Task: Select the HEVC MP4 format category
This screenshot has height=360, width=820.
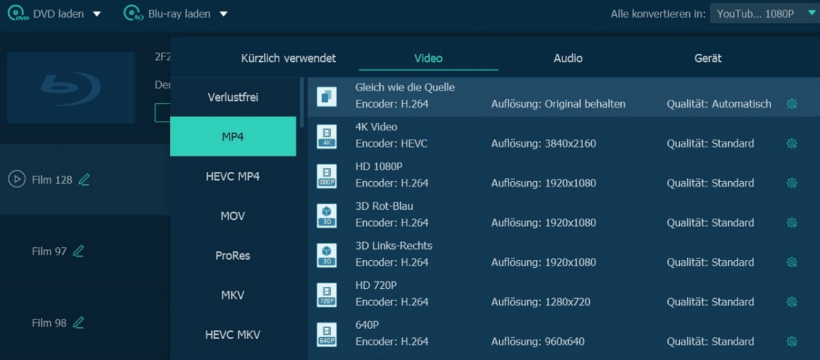Action: click(x=233, y=176)
